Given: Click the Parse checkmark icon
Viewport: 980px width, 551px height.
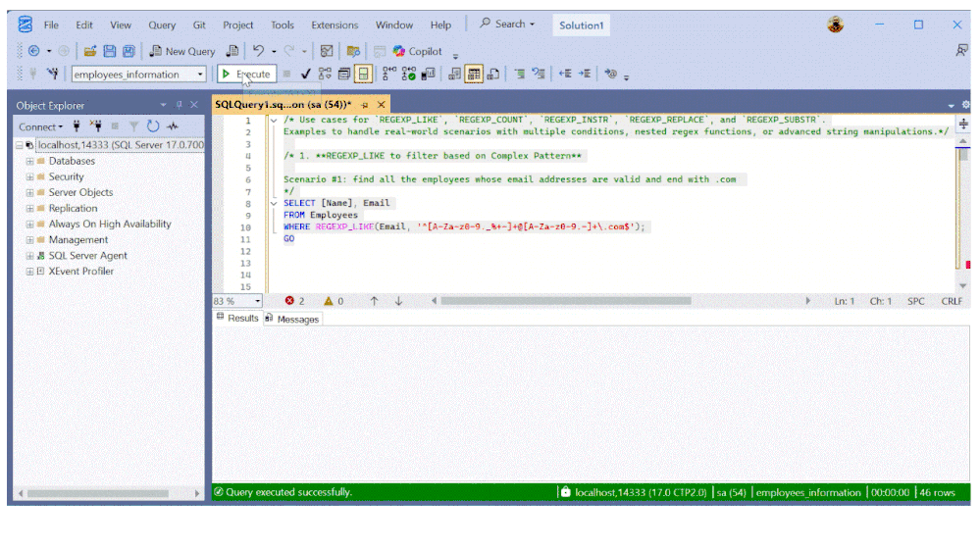Looking at the screenshot, I should tap(306, 74).
